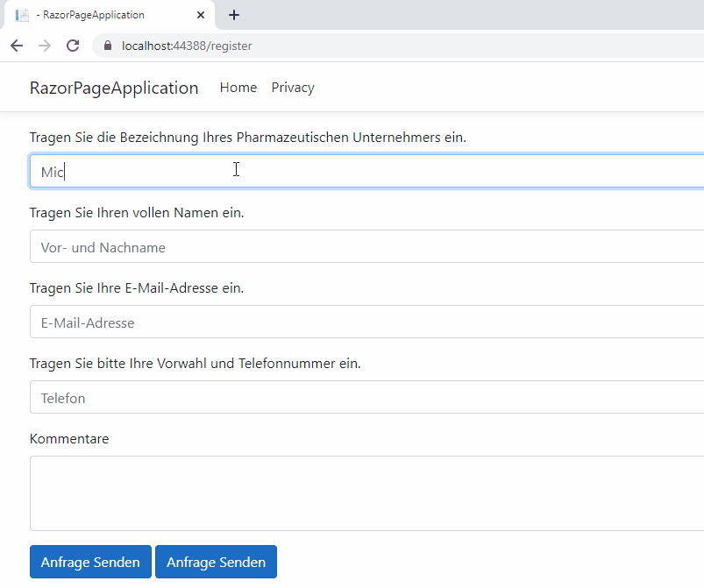Go back with the browser back arrow
Viewport: 704px width, 588px height.
pyautogui.click(x=17, y=46)
